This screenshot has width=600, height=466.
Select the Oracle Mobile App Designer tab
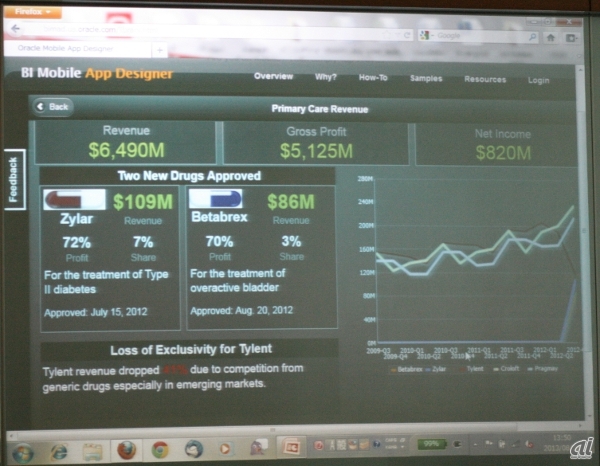tap(77, 49)
